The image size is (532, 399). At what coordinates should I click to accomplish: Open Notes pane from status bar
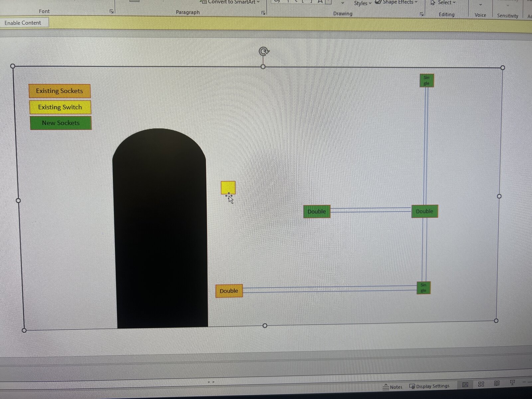coord(392,387)
